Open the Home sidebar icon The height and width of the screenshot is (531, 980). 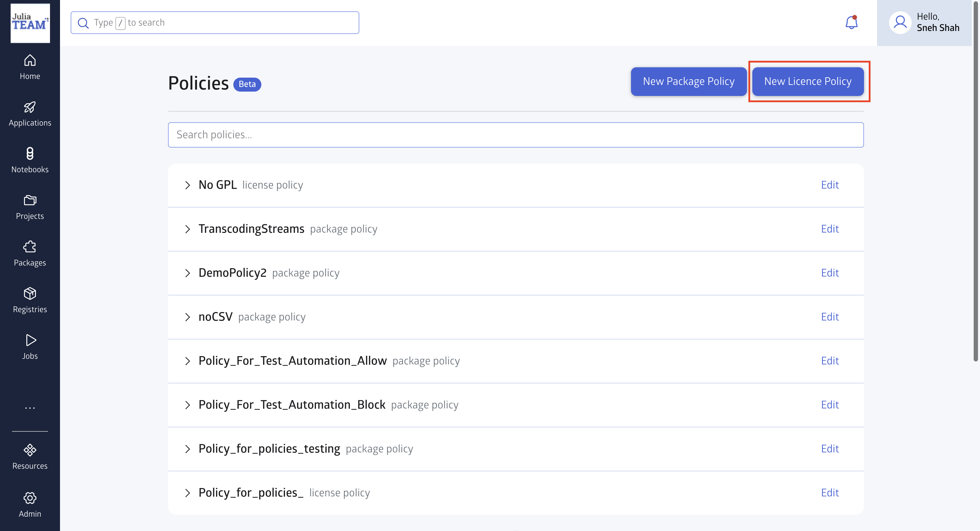pyautogui.click(x=30, y=67)
